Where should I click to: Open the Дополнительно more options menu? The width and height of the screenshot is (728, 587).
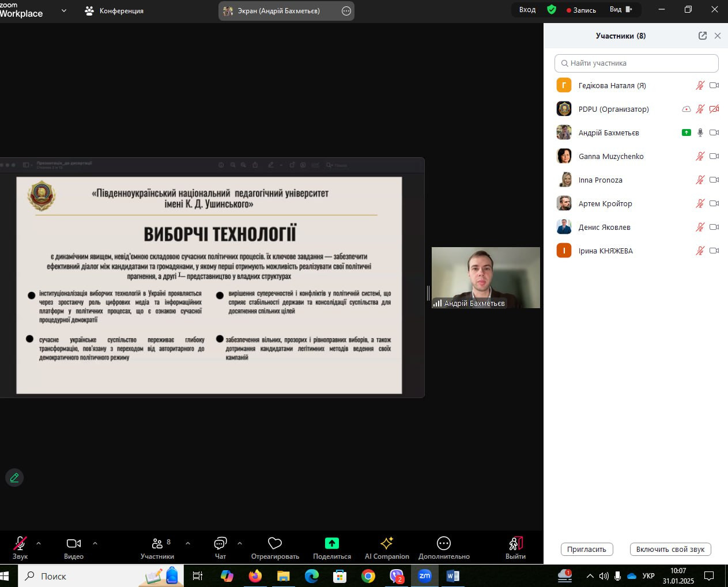coord(444,547)
